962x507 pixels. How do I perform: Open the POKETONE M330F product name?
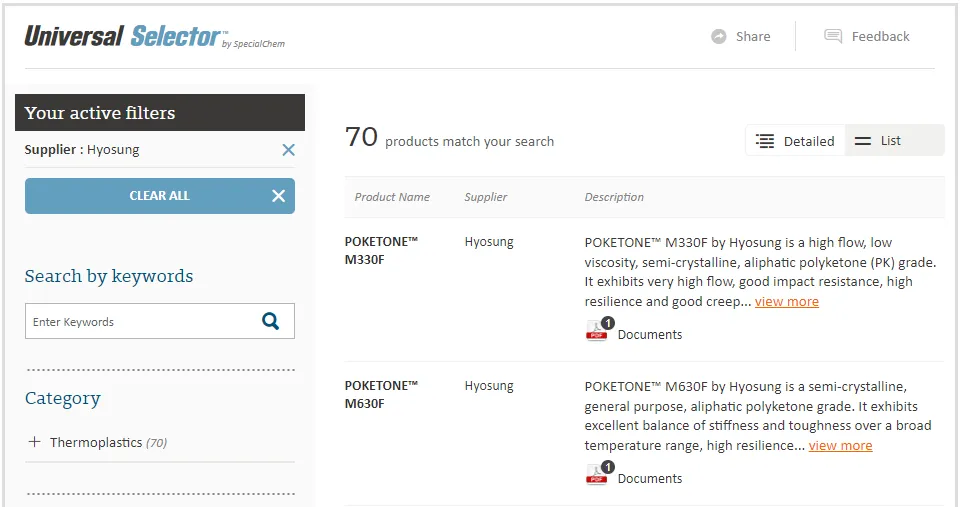click(x=381, y=250)
